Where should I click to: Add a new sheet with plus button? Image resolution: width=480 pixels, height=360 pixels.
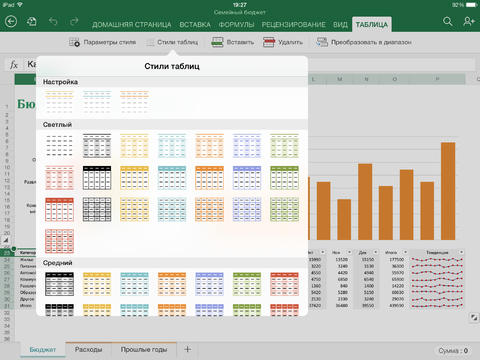point(188,349)
